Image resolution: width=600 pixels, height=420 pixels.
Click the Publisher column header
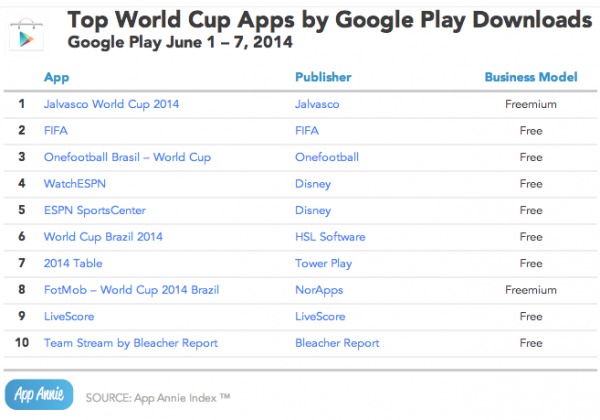(x=323, y=77)
